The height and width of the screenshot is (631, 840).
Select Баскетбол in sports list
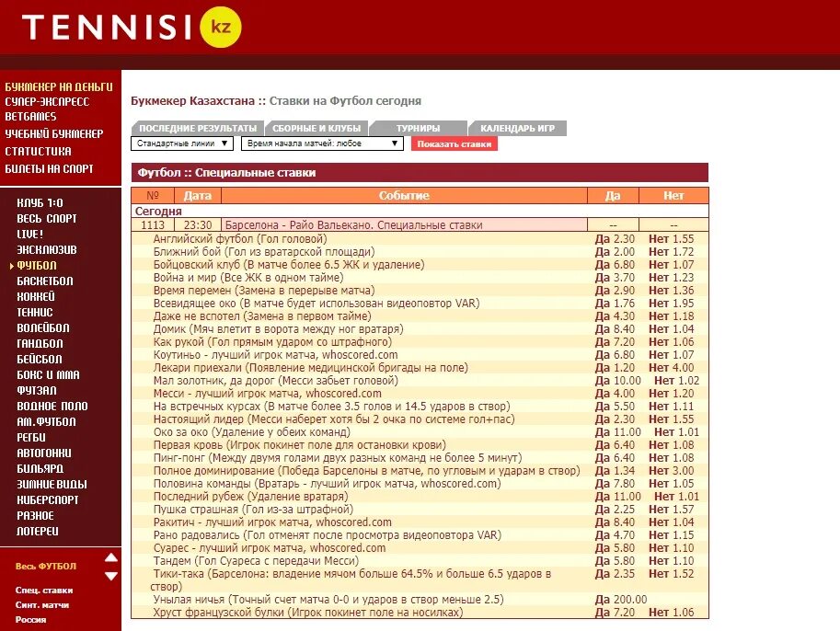coord(45,281)
